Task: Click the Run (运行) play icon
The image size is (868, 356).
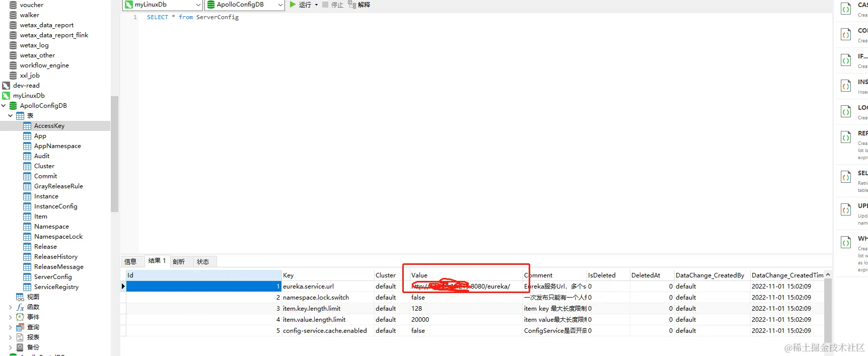Action: (x=293, y=5)
